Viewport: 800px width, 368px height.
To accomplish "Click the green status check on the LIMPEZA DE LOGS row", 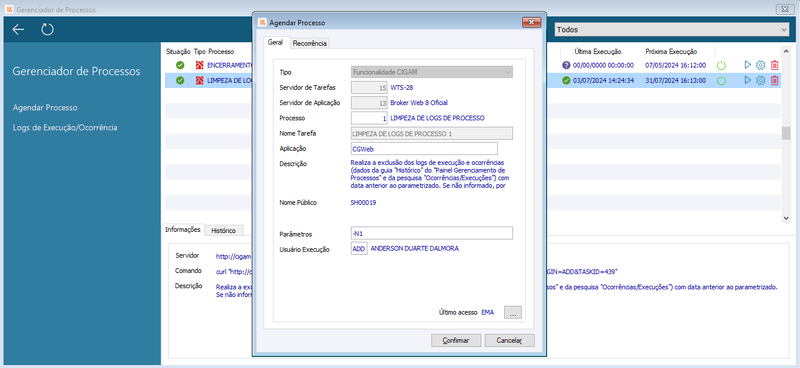I will coord(180,81).
